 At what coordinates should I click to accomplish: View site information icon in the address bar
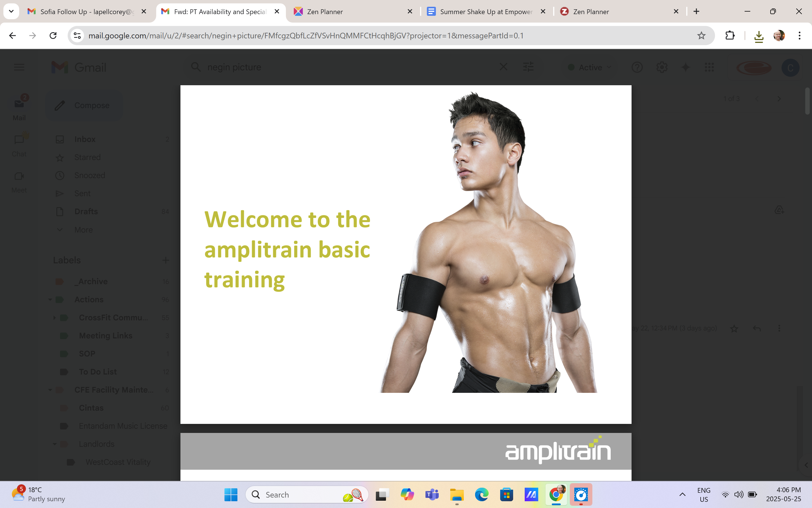[x=78, y=36]
